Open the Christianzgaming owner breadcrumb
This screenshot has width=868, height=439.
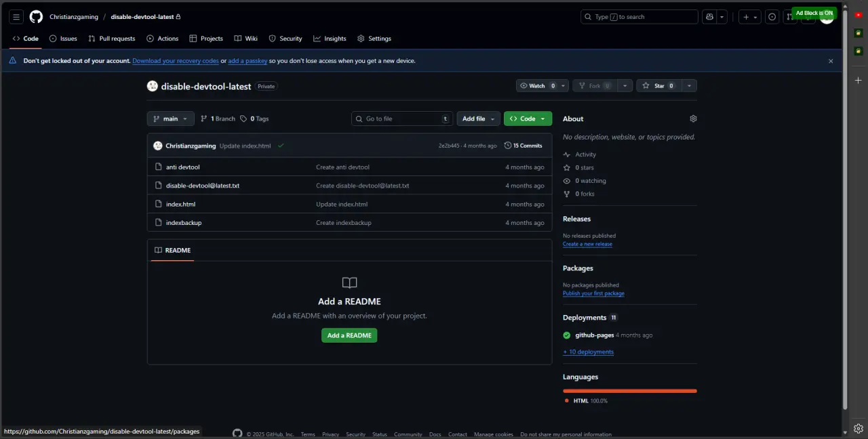pyautogui.click(x=74, y=17)
